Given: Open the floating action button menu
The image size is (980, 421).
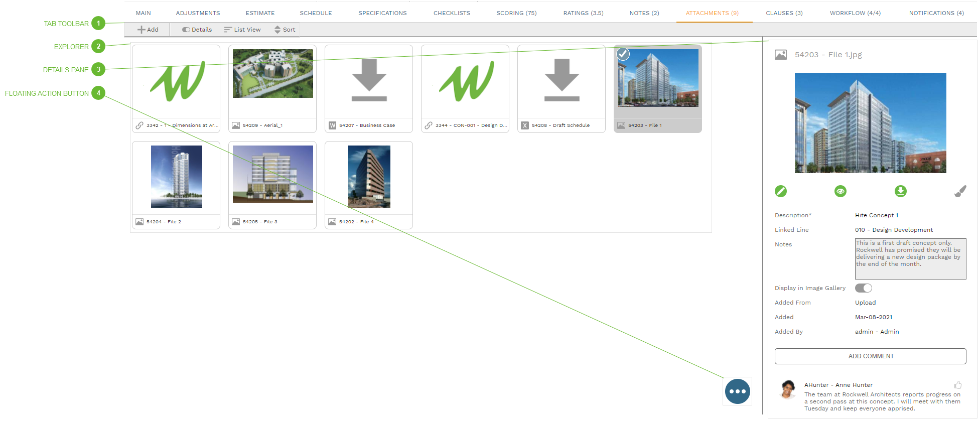Looking at the screenshot, I should [x=737, y=391].
